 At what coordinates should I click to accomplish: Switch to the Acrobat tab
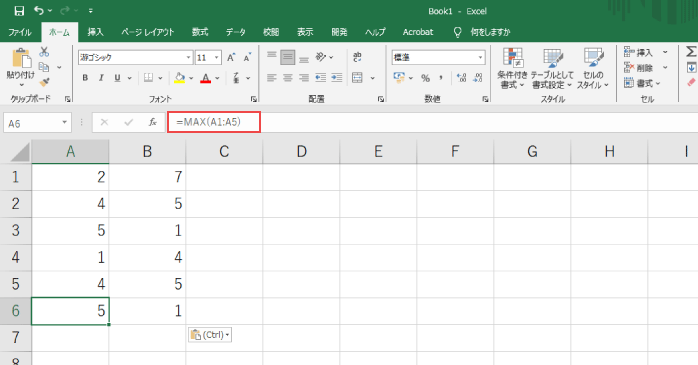(418, 32)
